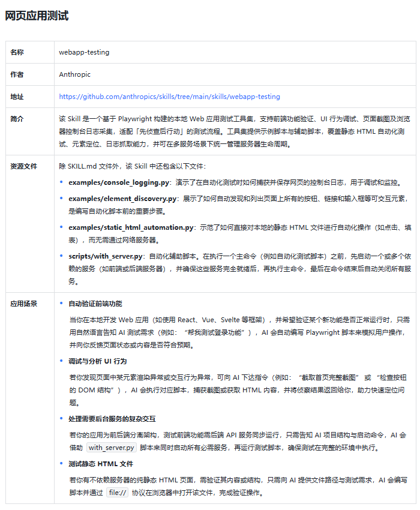Click the heading 自动验证前端功能
420x510 pixels.
click(x=95, y=304)
